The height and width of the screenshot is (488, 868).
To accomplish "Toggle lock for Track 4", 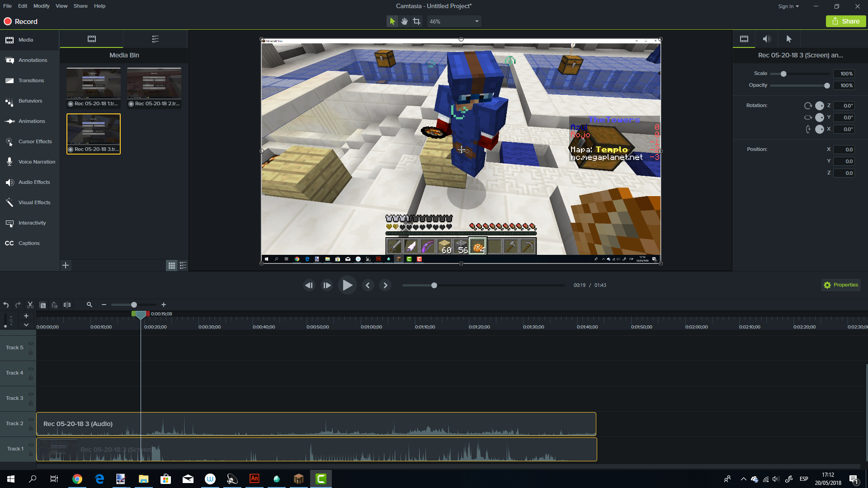I will tap(31, 377).
